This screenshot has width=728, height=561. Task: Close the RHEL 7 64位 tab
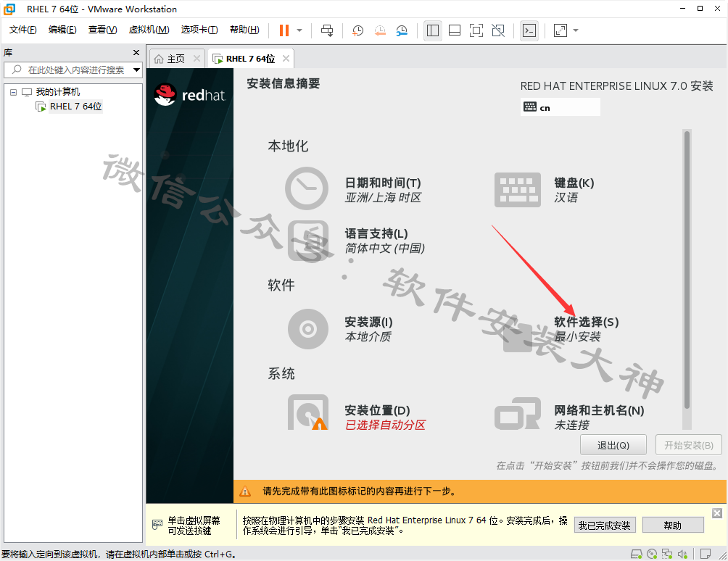(286, 59)
